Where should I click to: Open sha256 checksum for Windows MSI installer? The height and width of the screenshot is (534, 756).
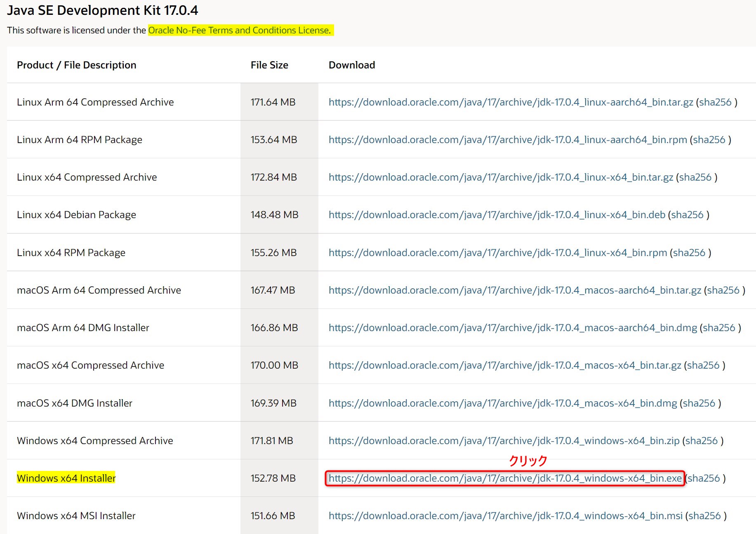pyautogui.click(x=704, y=516)
